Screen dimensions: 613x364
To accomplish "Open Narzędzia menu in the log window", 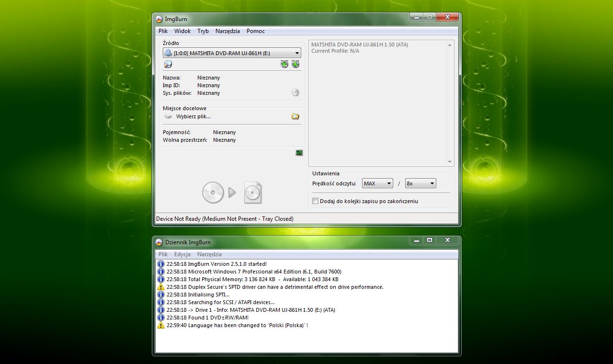I will coord(209,254).
